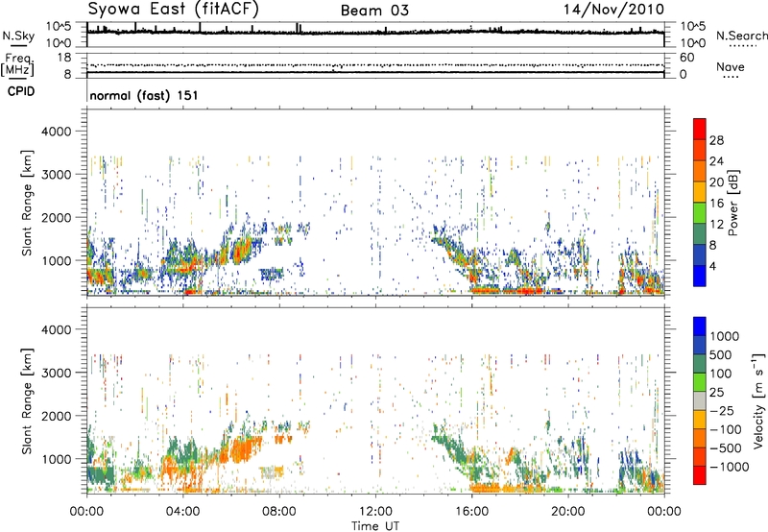Click the frequency trace panel
Viewport: 768px width, 532px height.
(375, 65)
